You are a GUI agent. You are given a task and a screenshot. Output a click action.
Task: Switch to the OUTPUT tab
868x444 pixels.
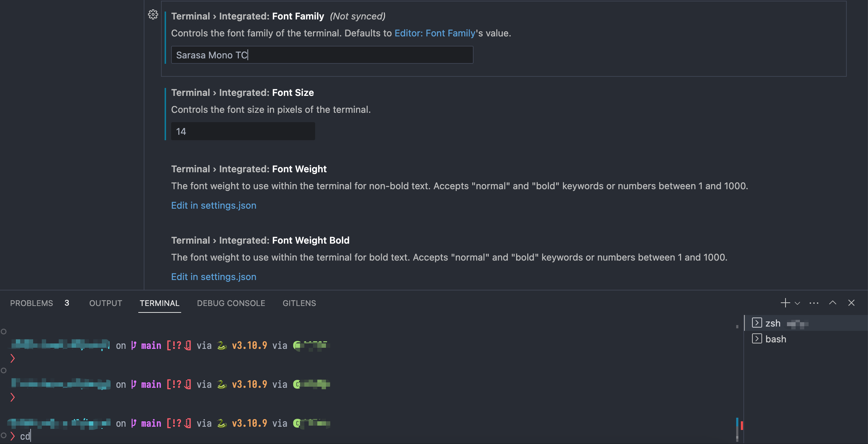105,303
